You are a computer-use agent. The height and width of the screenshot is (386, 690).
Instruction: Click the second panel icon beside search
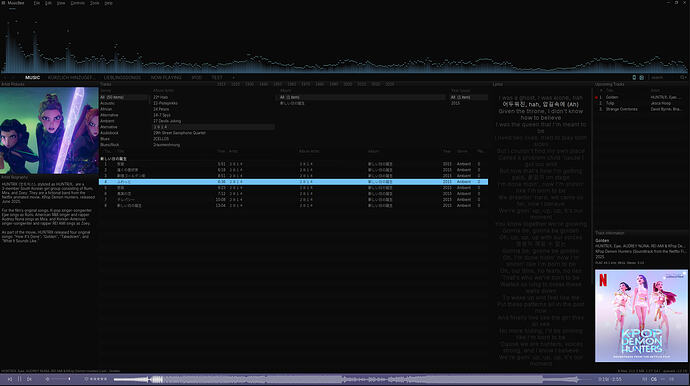pyautogui.click(x=642, y=77)
